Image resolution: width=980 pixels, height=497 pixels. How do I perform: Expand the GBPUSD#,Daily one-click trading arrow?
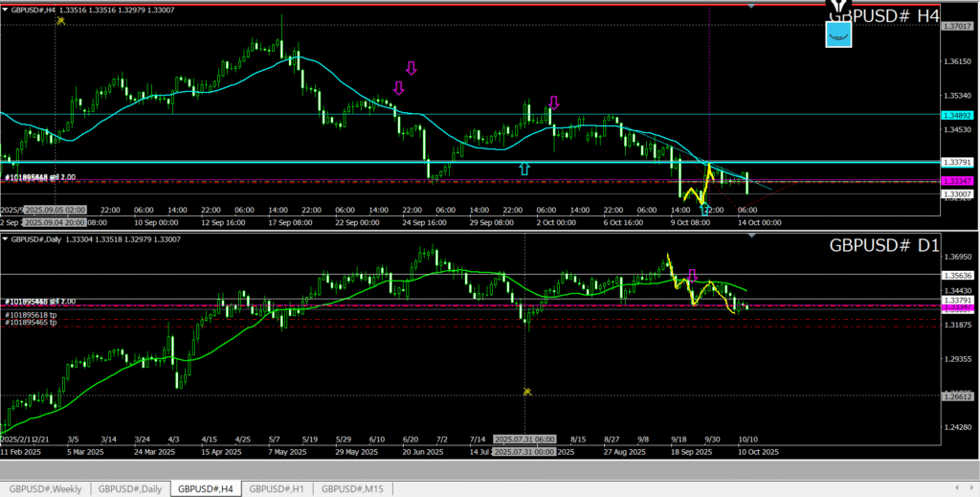[6, 238]
